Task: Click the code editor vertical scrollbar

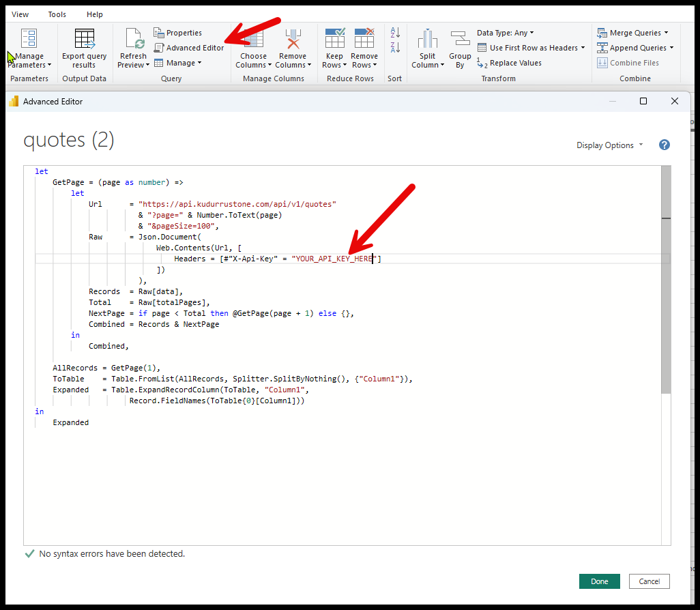Action: click(666, 307)
